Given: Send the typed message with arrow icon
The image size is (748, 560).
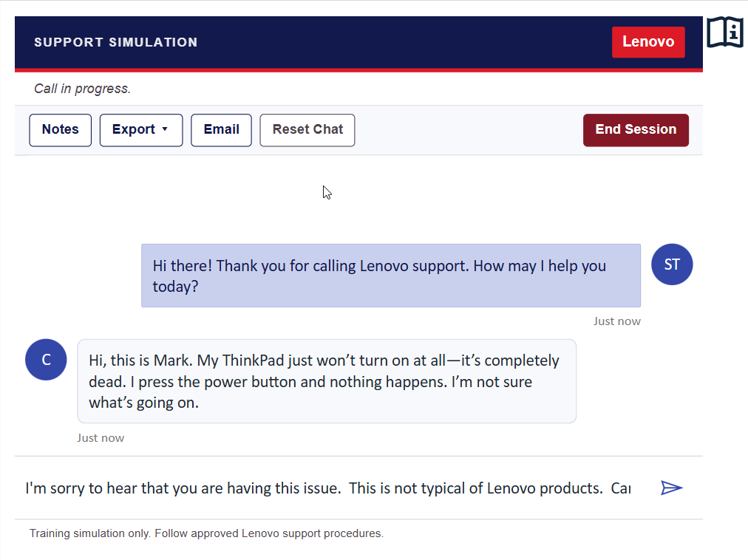Looking at the screenshot, I should pyautogui.click(x=672, y=488).
